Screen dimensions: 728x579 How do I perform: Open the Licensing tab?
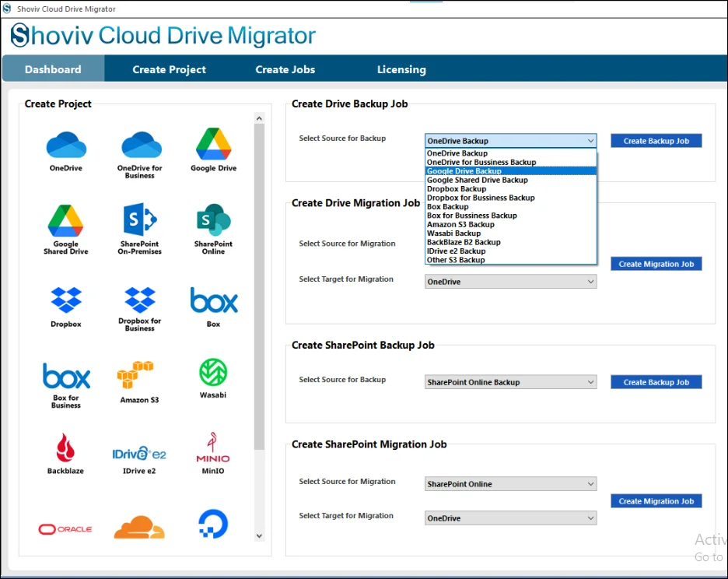pyautogui.click(x=401, y=69)
